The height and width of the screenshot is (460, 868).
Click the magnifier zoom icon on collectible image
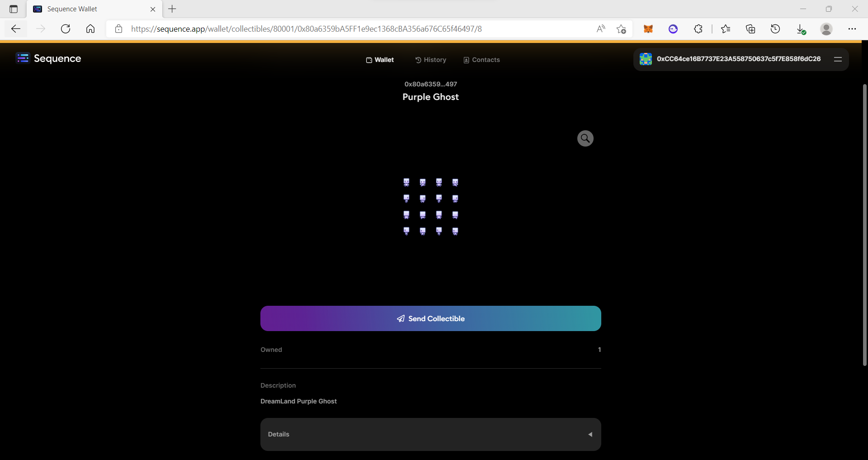(x=585, y=138)
